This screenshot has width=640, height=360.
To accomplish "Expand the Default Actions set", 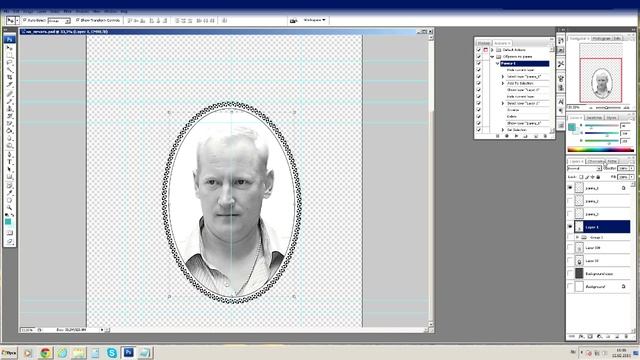I will tap(492, 50).
